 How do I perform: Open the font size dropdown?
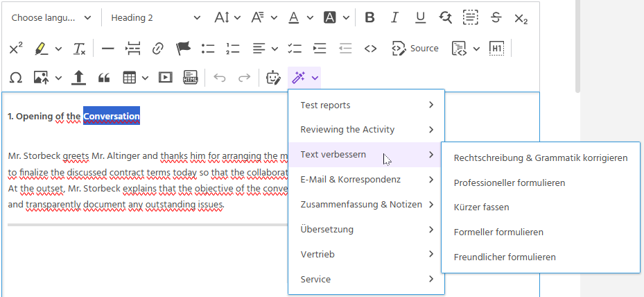coord(227,17)
